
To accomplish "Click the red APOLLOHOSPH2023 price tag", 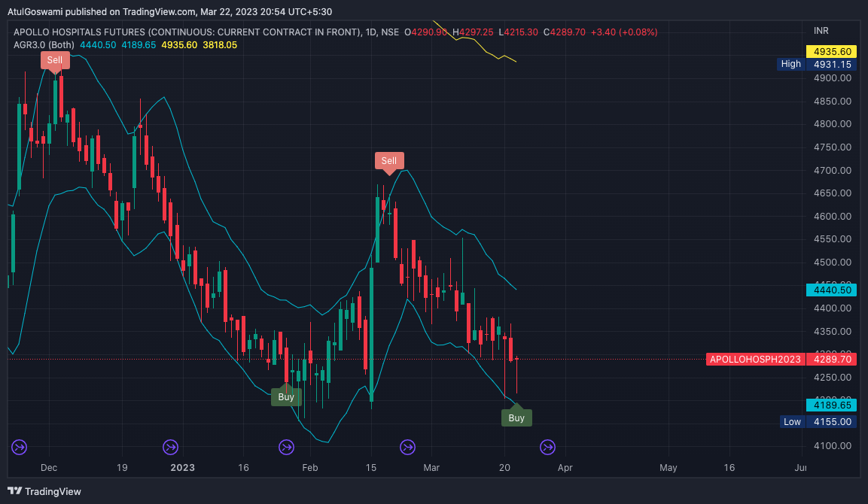I will pyautogui.click(x=755, y=360).
